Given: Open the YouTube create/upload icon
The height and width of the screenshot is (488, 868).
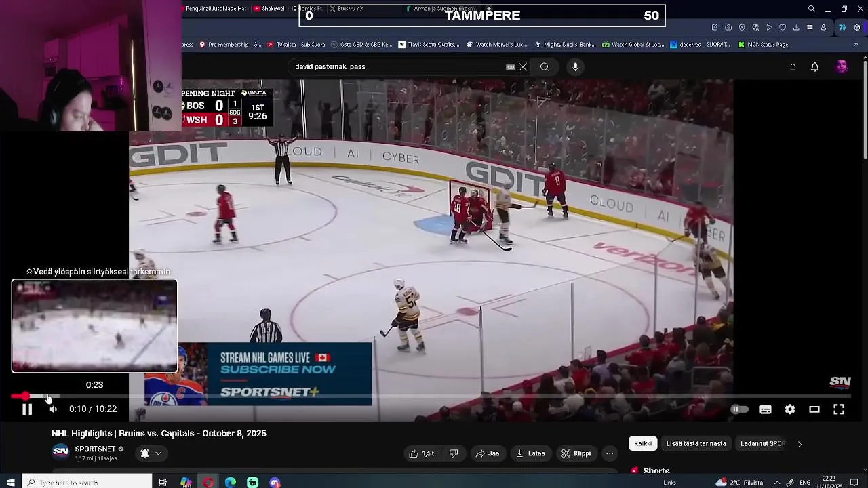Looking at the screenshot, I should (x=793, y=67).
